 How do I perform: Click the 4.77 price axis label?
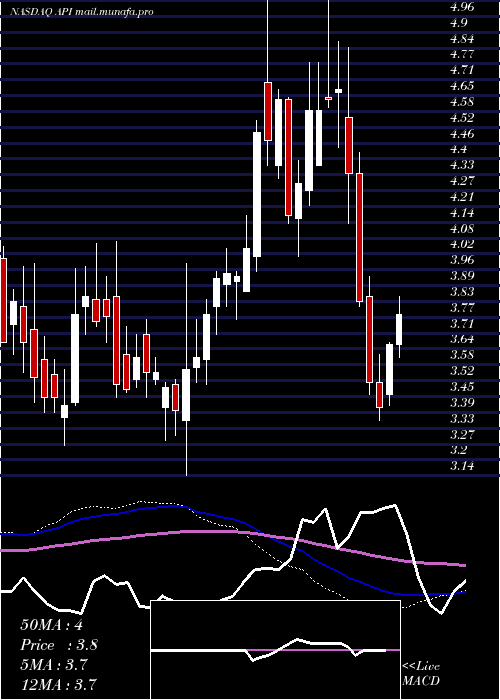tap(463, 54)
